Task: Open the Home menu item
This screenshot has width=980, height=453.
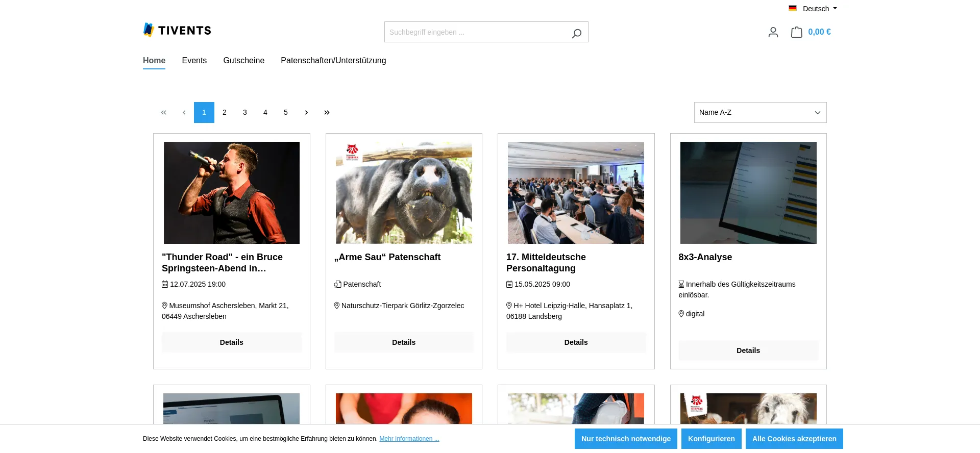Action: 154,61
